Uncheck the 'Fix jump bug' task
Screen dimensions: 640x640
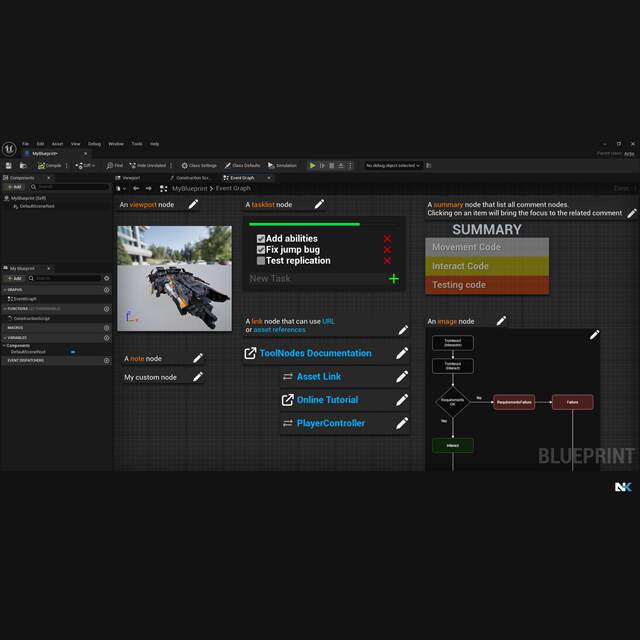(261, 249)
